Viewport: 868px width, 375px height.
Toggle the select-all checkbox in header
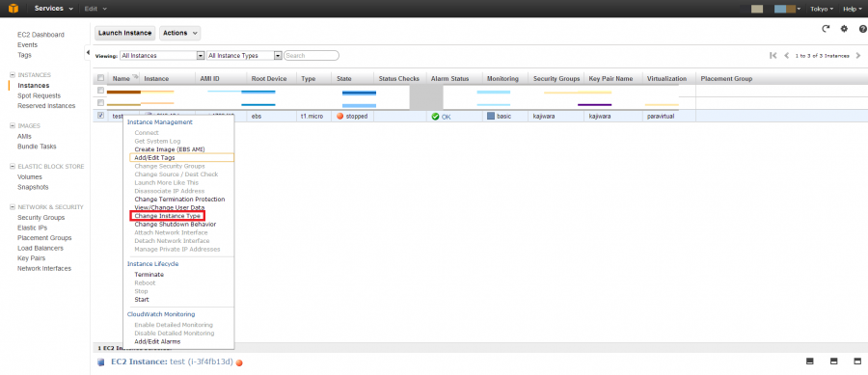tap(100, 78)
